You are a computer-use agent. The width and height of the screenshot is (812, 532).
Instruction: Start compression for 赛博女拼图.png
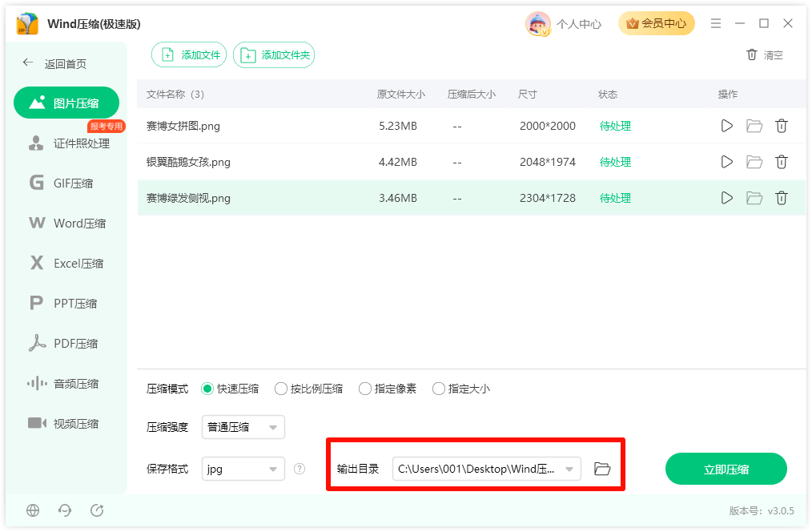point(726,126)
